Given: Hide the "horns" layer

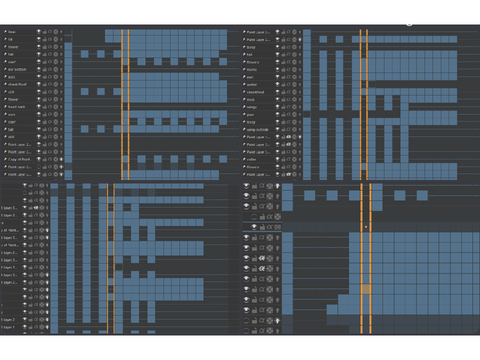Looking at the screenshot, I should coord(277,69).
